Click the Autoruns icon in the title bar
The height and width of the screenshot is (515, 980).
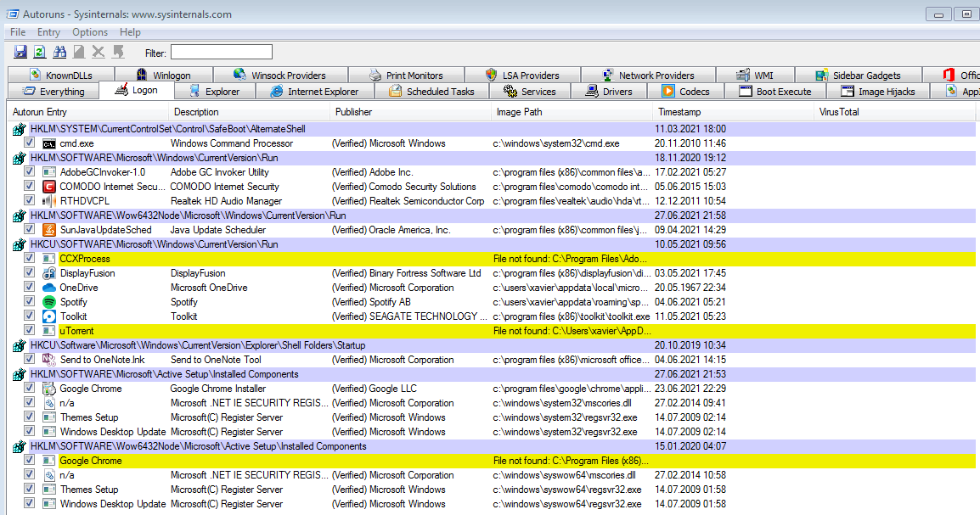[x=12, y=14]
